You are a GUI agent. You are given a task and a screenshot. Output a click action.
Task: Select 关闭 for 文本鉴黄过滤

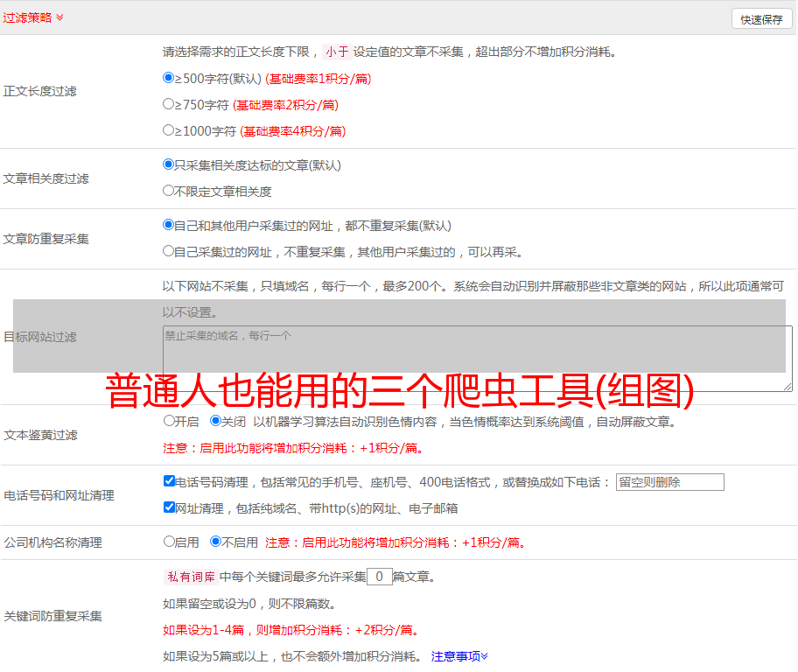[x=215, y=421]
